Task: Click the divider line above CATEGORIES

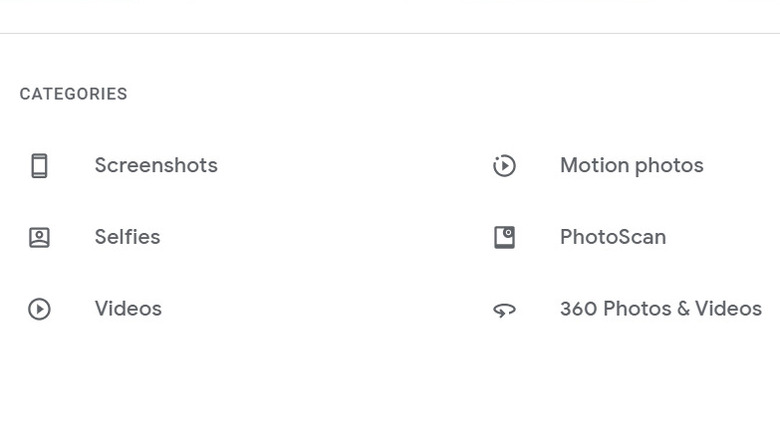Action: 390,33
